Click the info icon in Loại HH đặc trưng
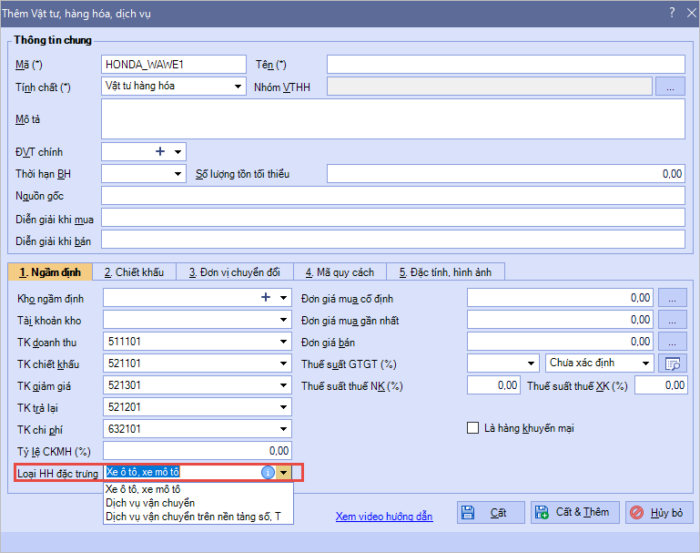Image resolution: width=700 pixels, height=553 pixels. coord(267,473)
